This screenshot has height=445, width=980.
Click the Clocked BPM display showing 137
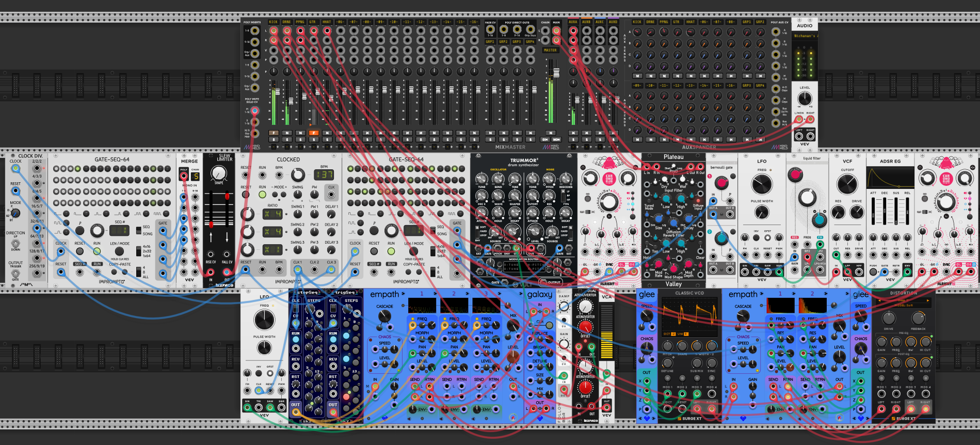click(324, 175)
